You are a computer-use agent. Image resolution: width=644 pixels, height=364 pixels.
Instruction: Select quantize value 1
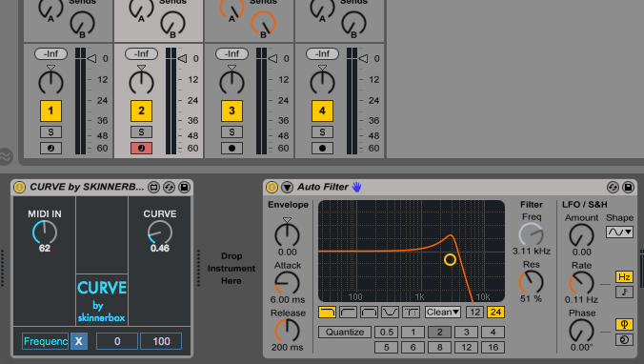pyautogui.click(x=413, y=332)
